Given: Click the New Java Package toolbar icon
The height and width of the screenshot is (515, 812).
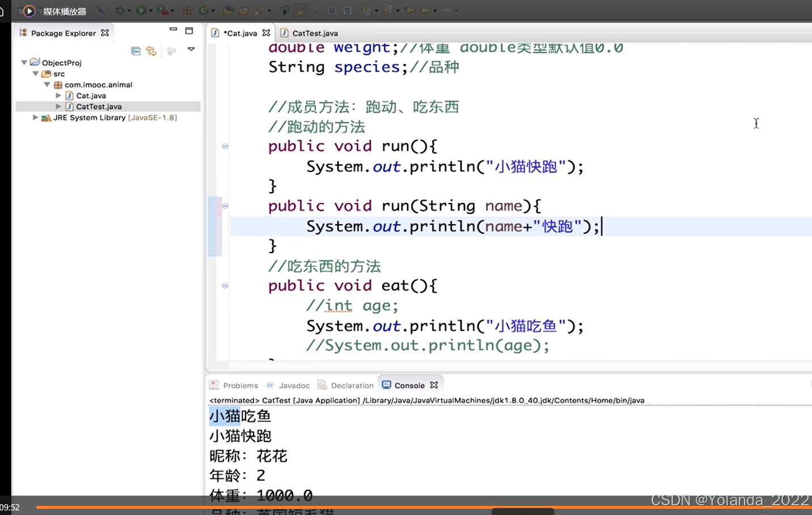Looking at the screenshot, I should click(187, 10).
